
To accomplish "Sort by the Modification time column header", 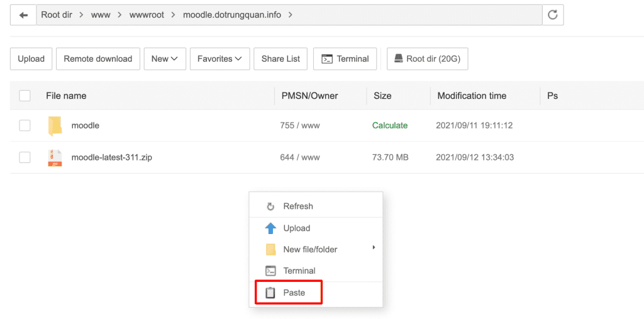I will (472, 96).
